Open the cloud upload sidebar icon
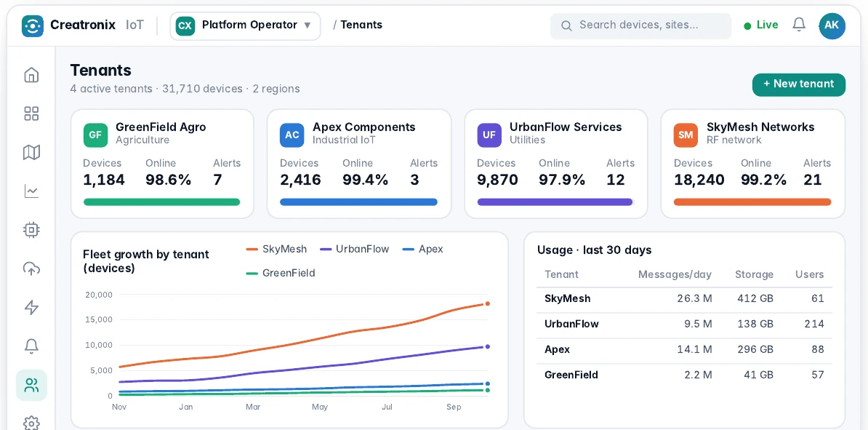 tap(31, 268)
